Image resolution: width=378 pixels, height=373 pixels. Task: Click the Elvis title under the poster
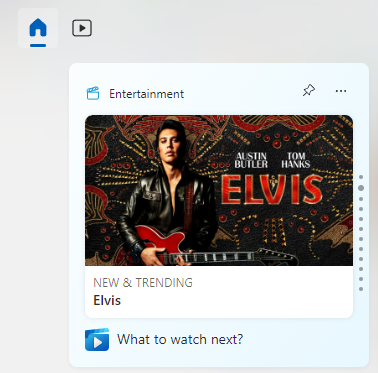point(107,300)
